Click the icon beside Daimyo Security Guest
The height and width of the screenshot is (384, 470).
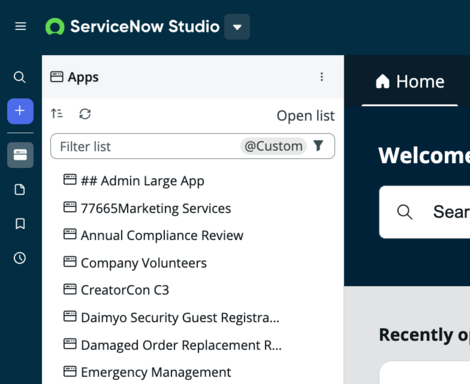click(x=70, y=316)
